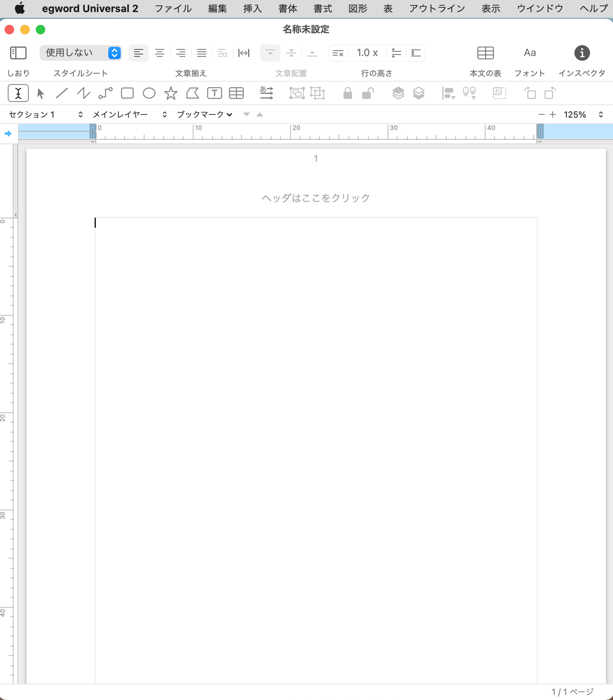Click inside the document body text area
The height and width of the screenshot is (700, 613).
316,450
